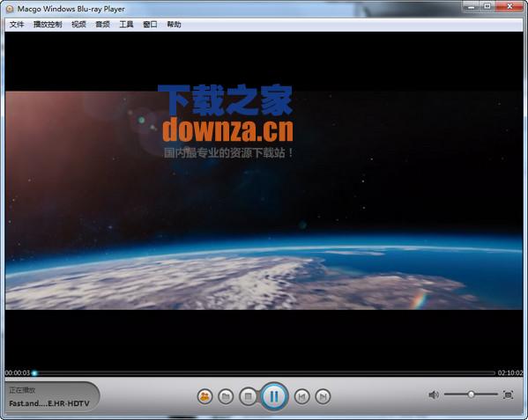Open the 工具 (Tools) menu
The height and width of the screenshot is (420, 528).
[126, 25]
